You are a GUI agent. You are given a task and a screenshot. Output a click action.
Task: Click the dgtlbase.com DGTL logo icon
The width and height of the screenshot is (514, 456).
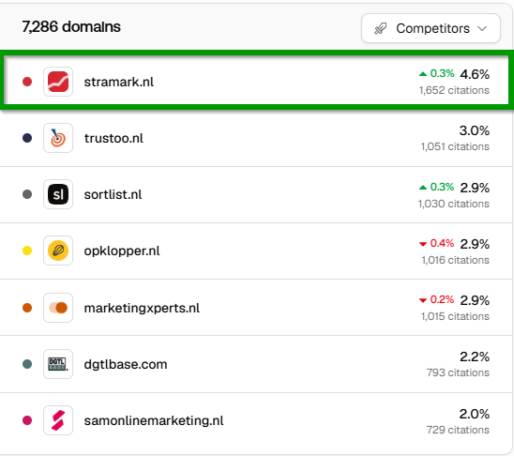coord(58,364)
